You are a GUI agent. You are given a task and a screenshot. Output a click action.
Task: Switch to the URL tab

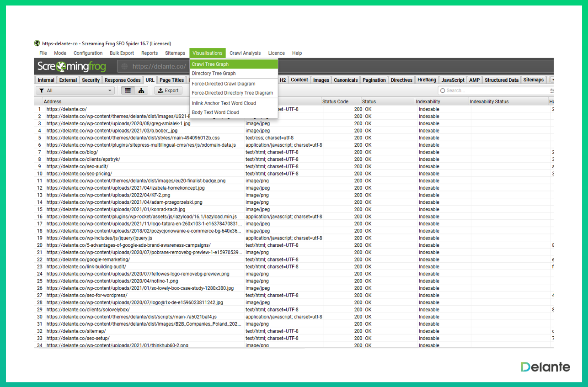click(150, 80)
